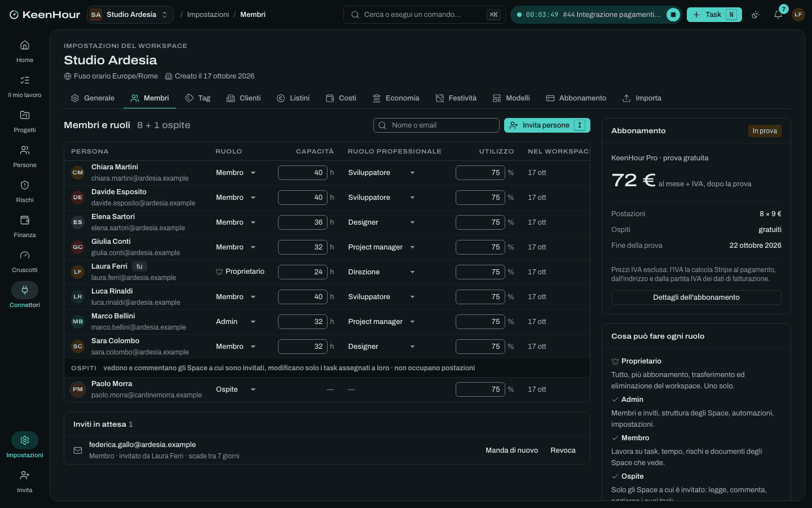The height and width of the screenshot is (508, 812).
Task: Open Studio Ardesia workspace switcher
Action: 130,15
